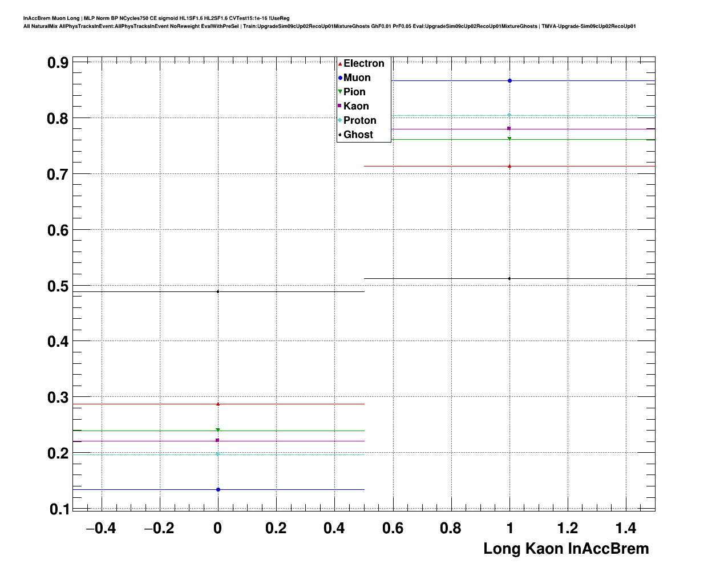
Task: Click the y-axis label 0.4
Action: click(x=58, y=342)
